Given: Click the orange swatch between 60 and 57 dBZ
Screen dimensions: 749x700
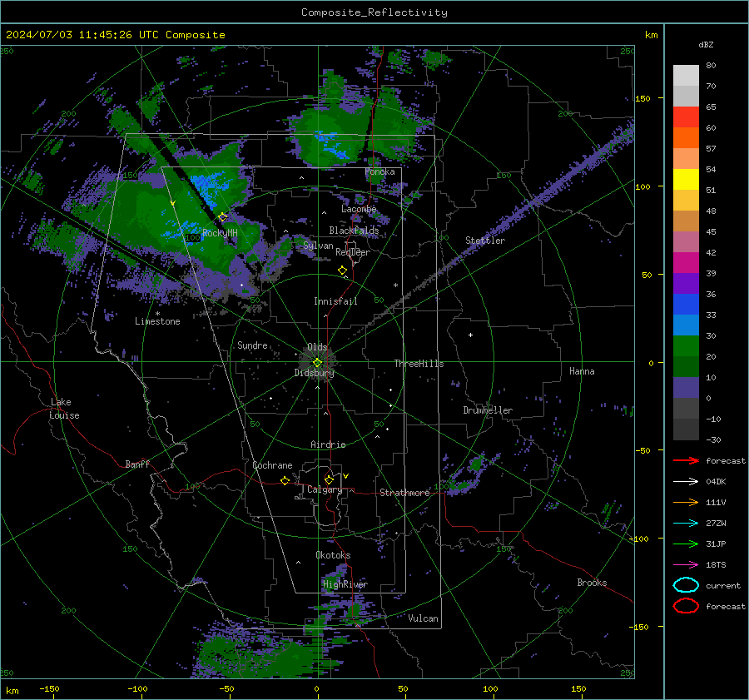Looking at the screenshot, I should click(686, 138).
